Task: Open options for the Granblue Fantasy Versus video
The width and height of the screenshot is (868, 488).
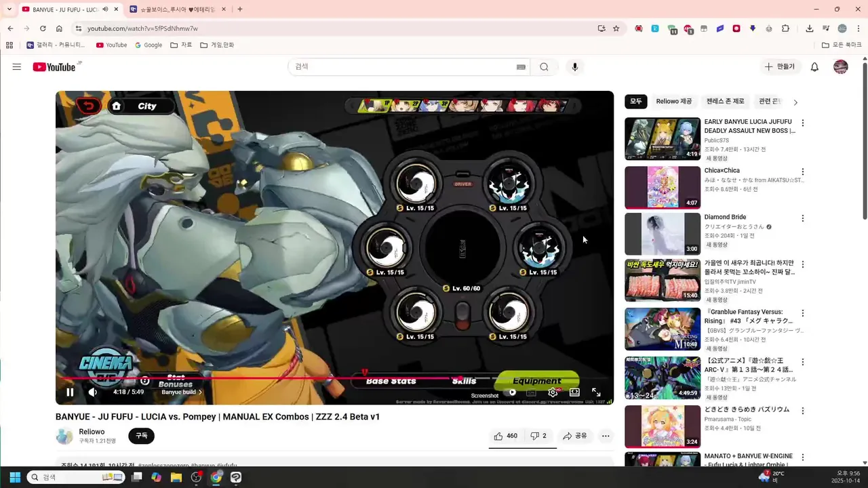Action: pyautogui.click(x=803, y=314)
